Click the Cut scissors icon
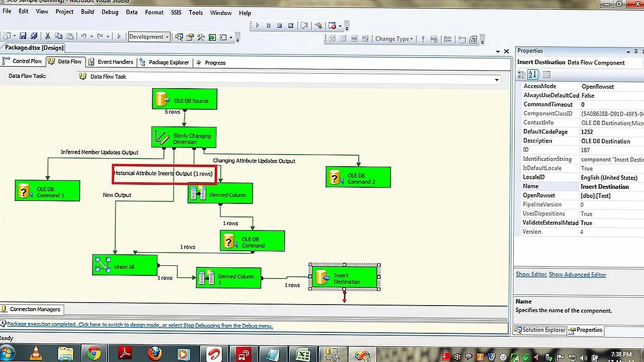Viewport: 644px width, 362px height. (x=47, y=36)
